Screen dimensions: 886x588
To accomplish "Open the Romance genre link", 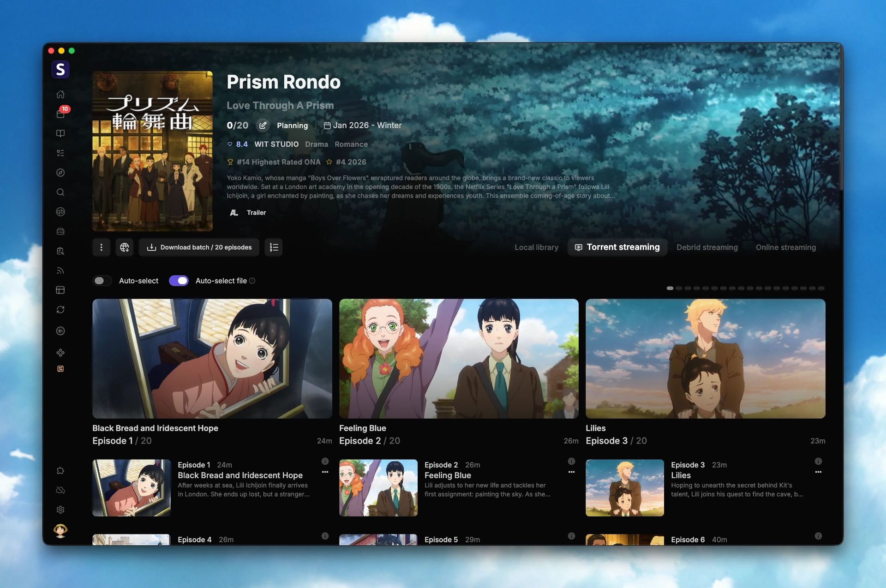I will click(351, 144).
